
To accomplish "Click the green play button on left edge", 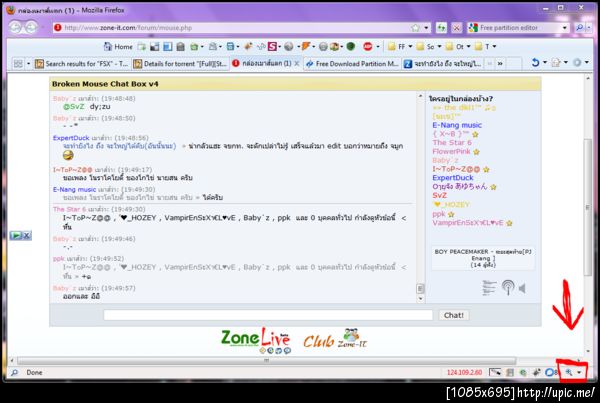I will pos(16,235).
